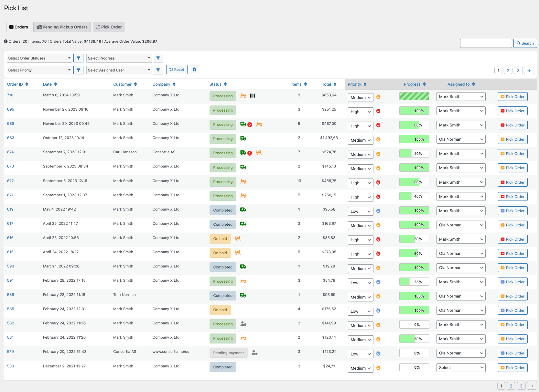Click the Pick Order button for order 688

click(x=512, y=125)
